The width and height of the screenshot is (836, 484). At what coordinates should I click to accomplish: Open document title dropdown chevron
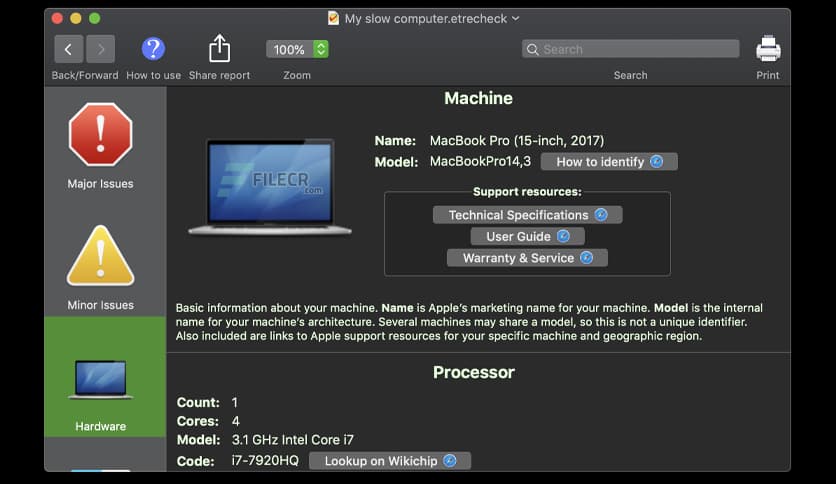pyautogui.click(x=516, y=18)
